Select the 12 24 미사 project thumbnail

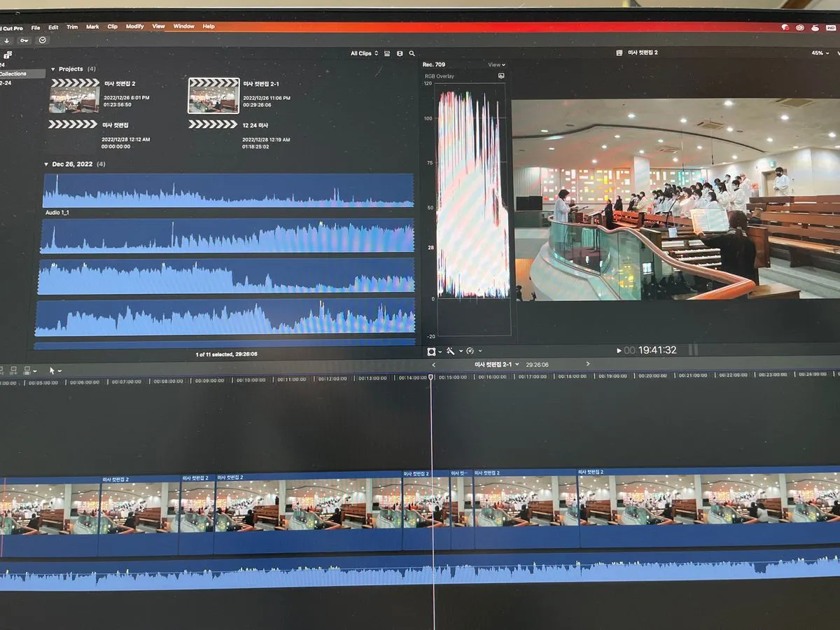tap(213, 125)
